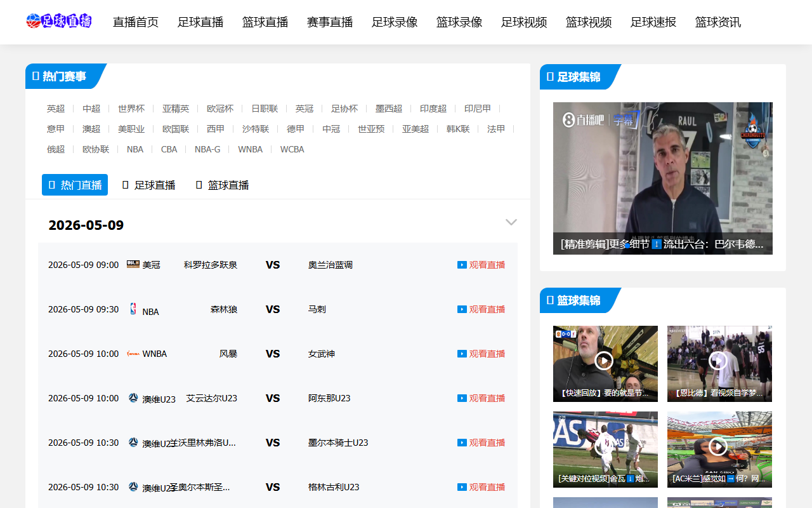The height and width of the screenshot is (508, 812).
Task: Click the 足球直播 site logo
Action: [59, 21]
